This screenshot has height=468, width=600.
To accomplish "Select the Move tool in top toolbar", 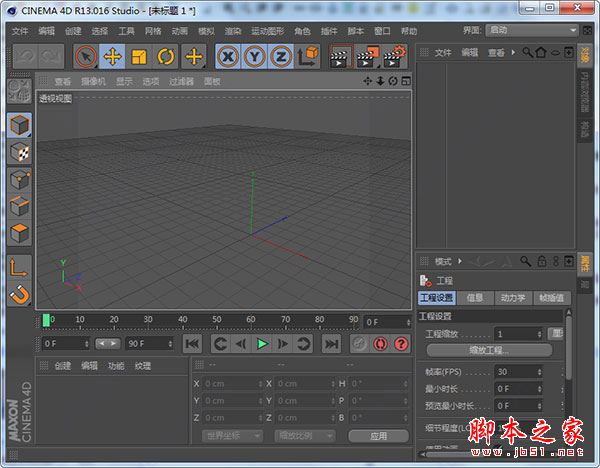I will point(112,57).
